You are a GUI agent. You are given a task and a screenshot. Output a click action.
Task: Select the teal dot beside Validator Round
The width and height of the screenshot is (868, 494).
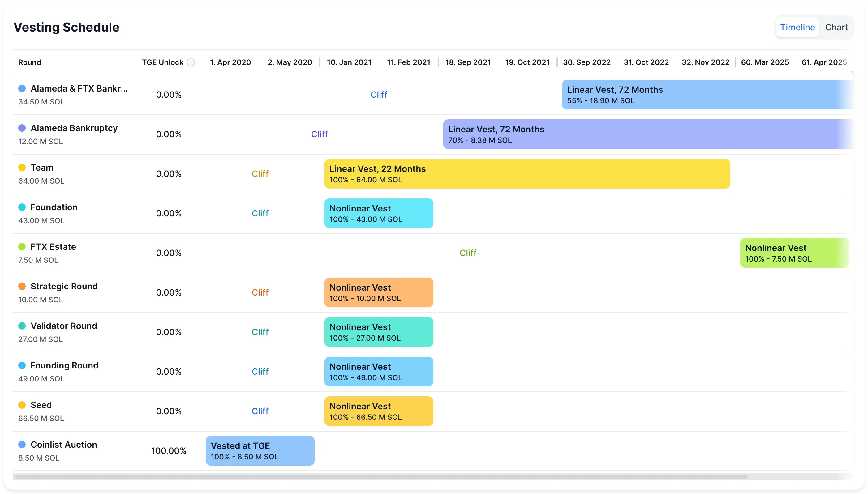click(22, 326)
